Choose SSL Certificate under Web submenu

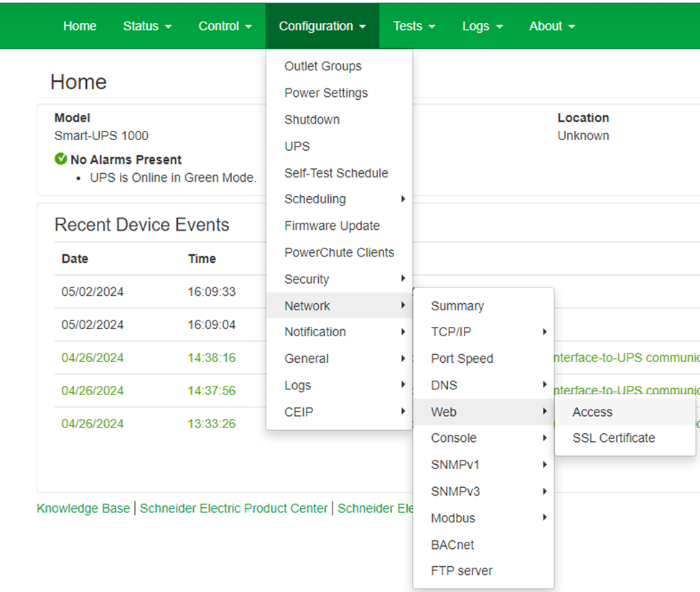(625, 438)
